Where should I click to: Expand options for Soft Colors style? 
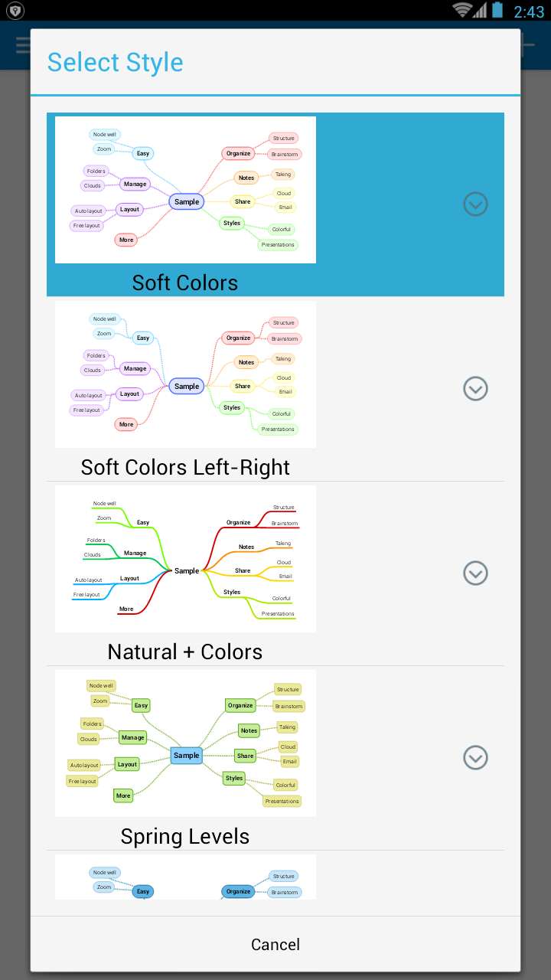pyautogui.click(x=475, y=204)
